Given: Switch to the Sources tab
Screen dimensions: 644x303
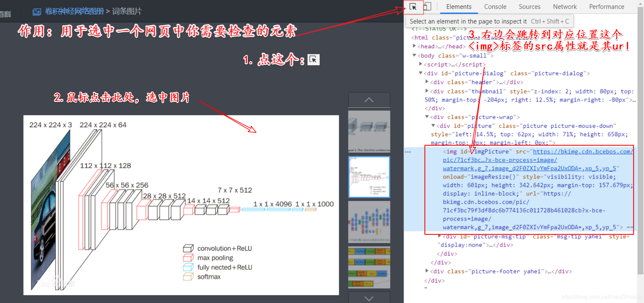Looking at the screenshot, I should point(529,6).
